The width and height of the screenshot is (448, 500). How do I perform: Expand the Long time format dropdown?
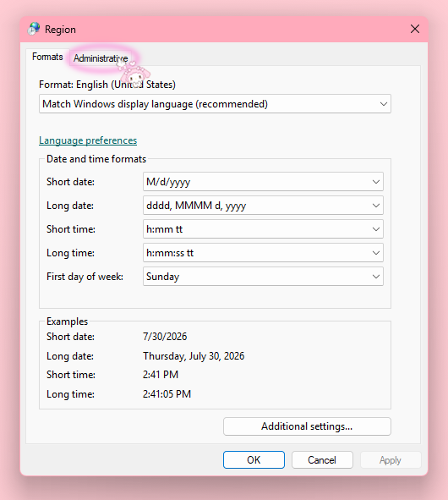(263, 253)
